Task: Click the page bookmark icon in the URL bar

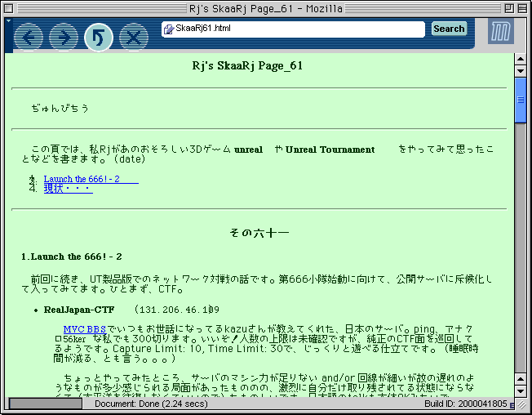Action: pyautogui.click(x=169, y=29)
